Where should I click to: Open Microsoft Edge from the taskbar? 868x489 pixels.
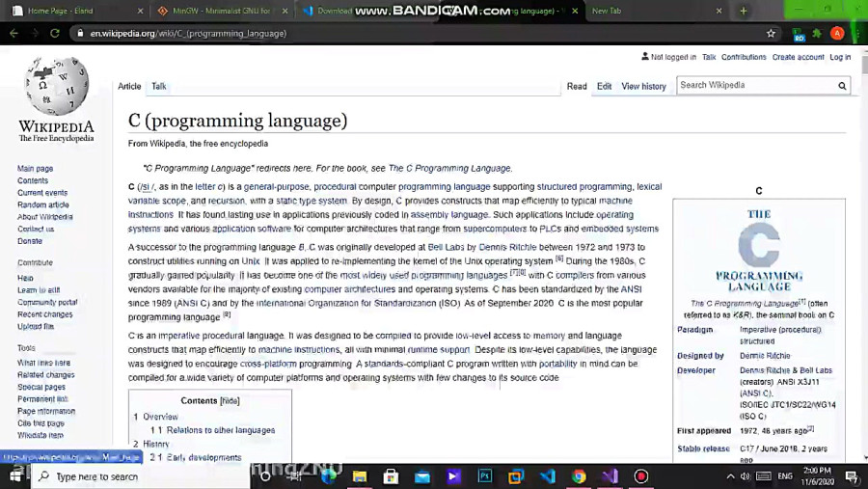coord(329,476)
